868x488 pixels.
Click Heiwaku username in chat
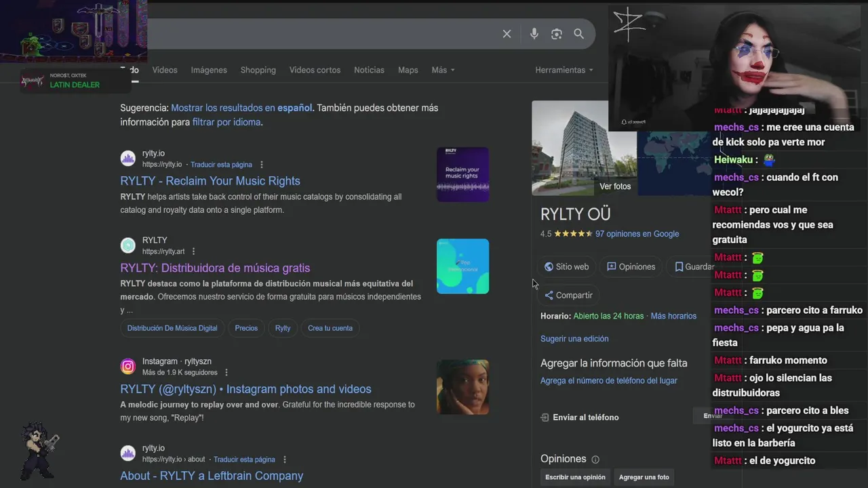(x=733, y=160)
